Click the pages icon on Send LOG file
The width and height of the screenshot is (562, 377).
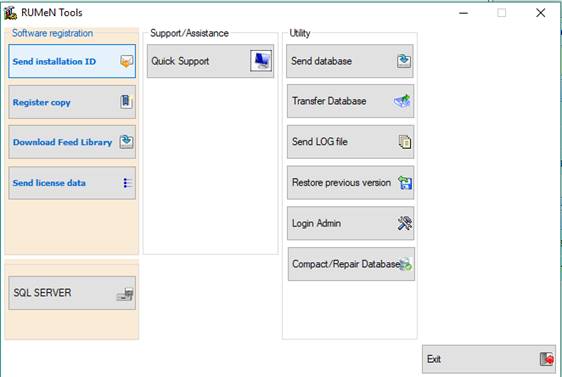pos(405,142)
